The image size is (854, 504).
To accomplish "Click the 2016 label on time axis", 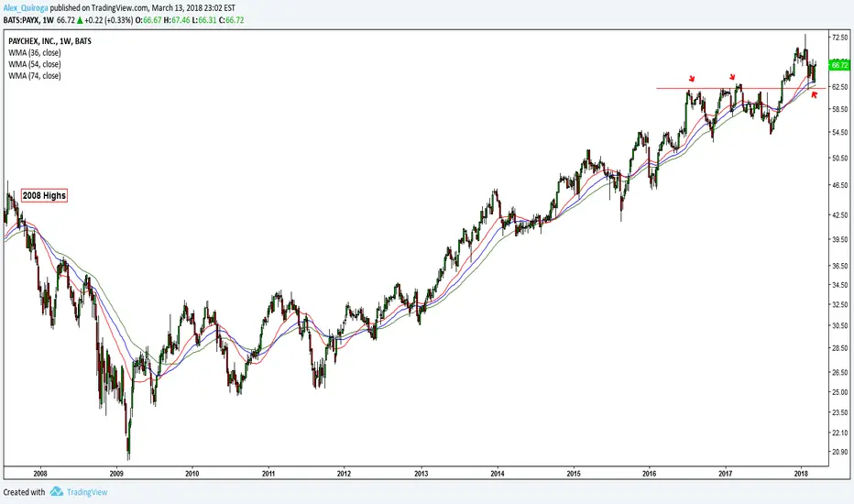I will point(650,474).
